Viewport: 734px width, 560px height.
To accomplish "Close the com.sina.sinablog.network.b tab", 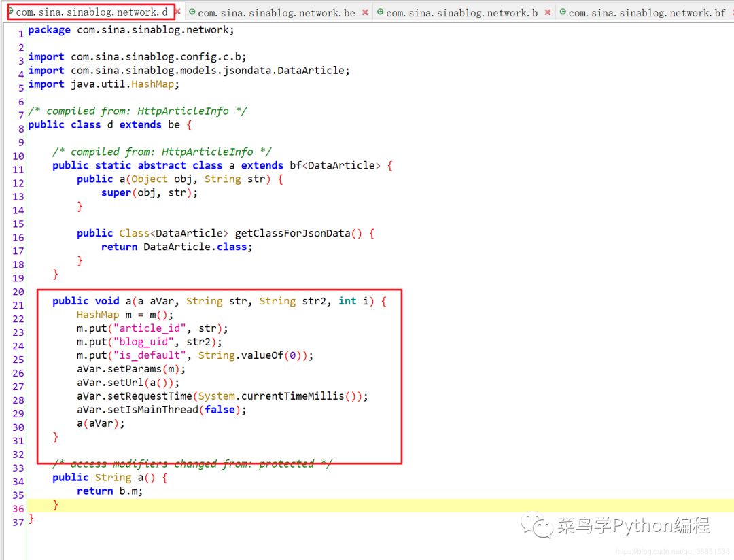I will click(x=548, y=12).
